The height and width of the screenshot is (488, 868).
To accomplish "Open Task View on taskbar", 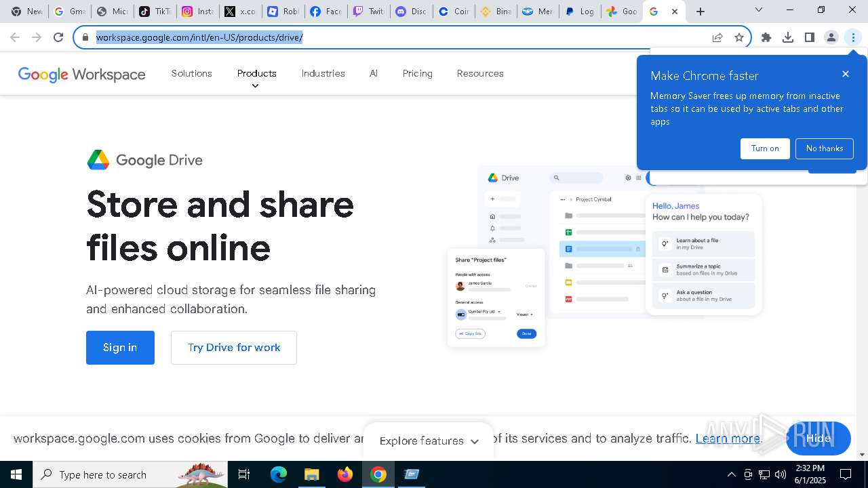I will [x=244, y=474].
